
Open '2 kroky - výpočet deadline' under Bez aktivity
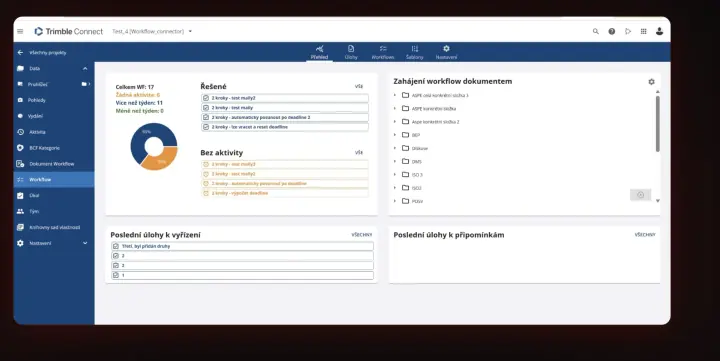pos(285,193)
